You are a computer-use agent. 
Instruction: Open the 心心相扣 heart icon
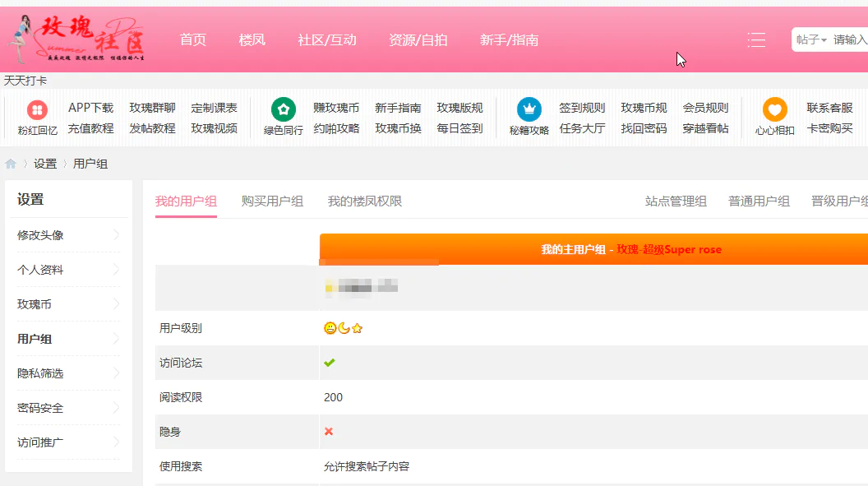click(774, 109)
